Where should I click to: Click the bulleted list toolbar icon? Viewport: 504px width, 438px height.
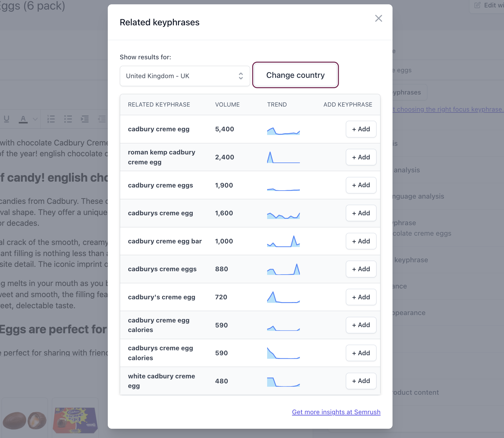click(x=68, y=119)
